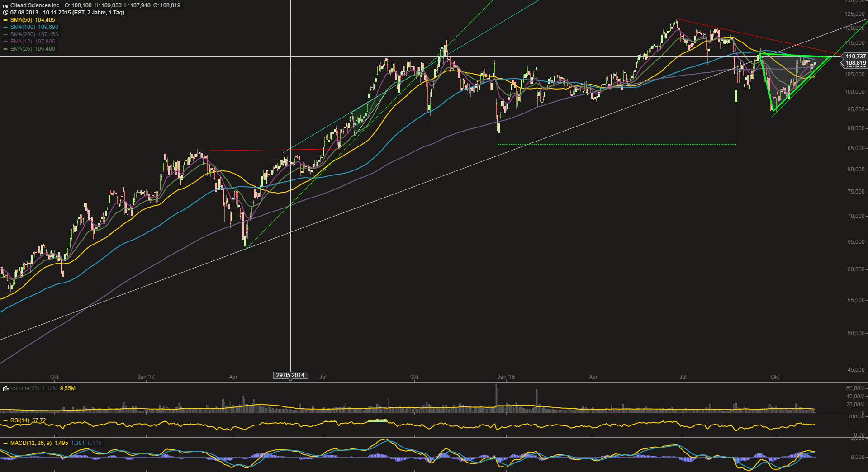
Task: Click the purple EMA(12) legend marker
Action: pyautogui.click(x=5, y=42)
